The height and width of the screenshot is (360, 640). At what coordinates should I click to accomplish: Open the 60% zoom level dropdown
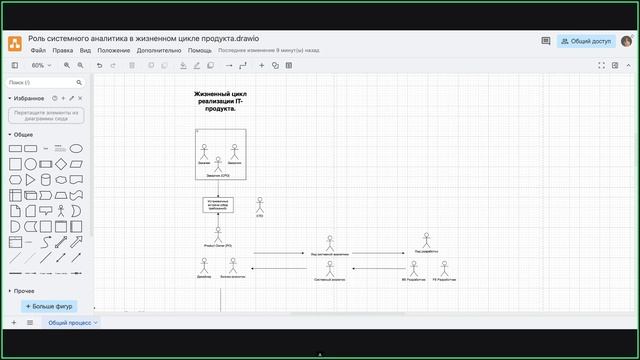point(41,65)
